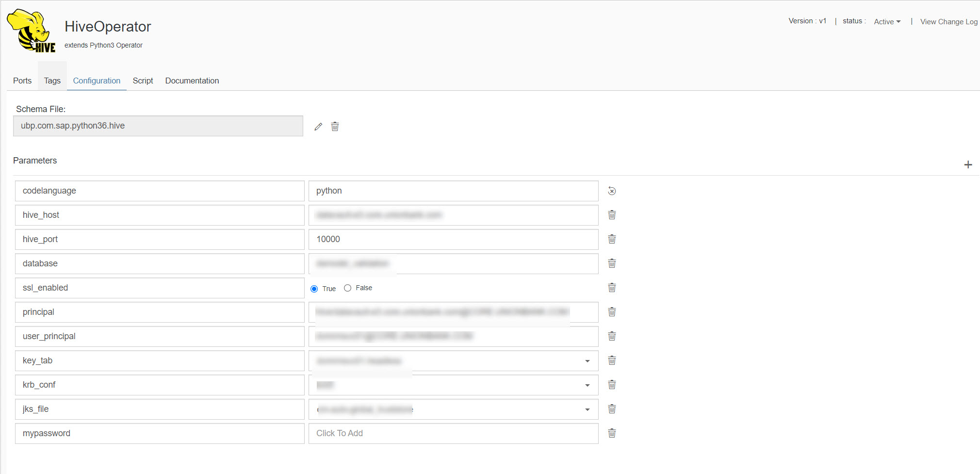Screen dimensions: 980x474
Task: Click the hive_host value field
Action: tap(454, 215)
